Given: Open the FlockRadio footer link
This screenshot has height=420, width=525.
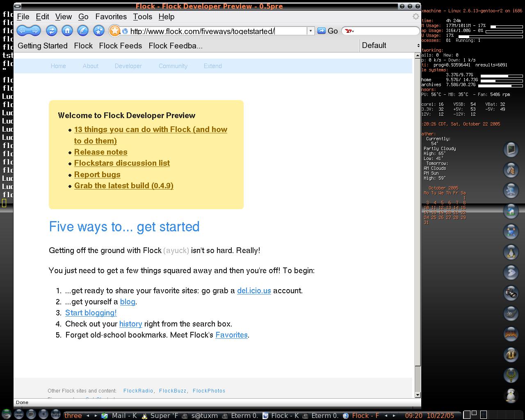Looking at the screenshot, I should click(138, 391).
